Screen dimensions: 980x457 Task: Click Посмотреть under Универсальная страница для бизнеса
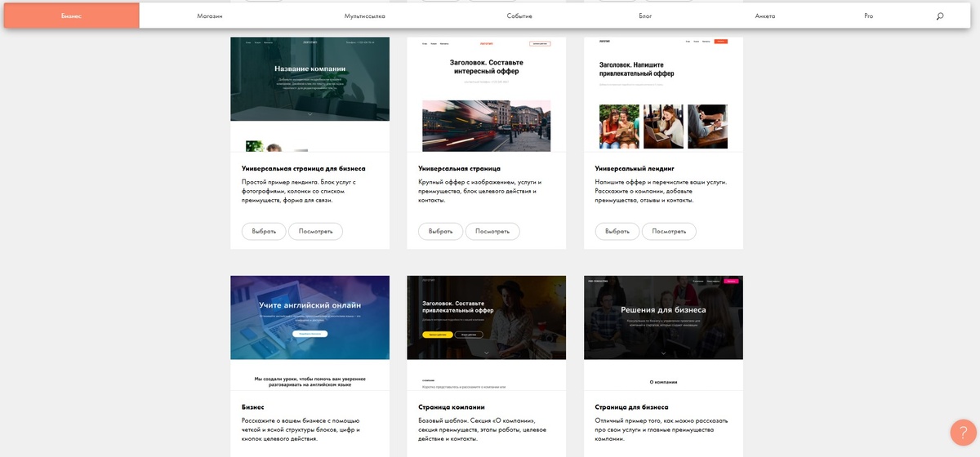point(315,231)
